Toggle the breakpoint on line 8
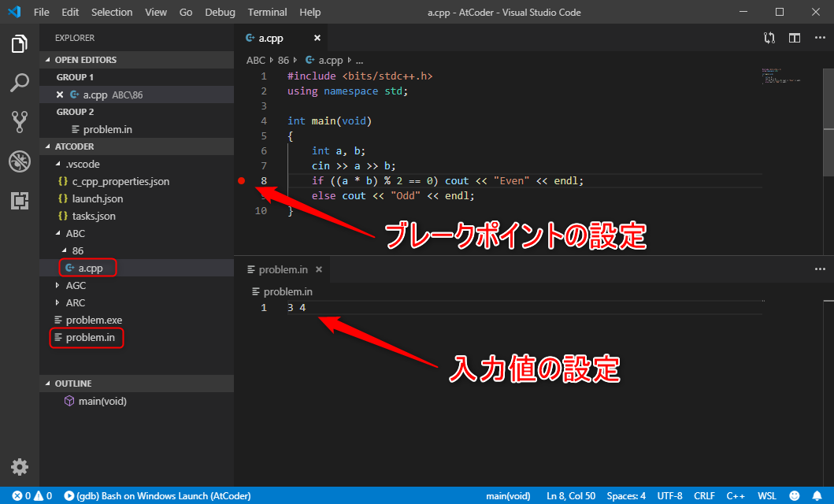 pyautogui.click(x=242, y=181)
